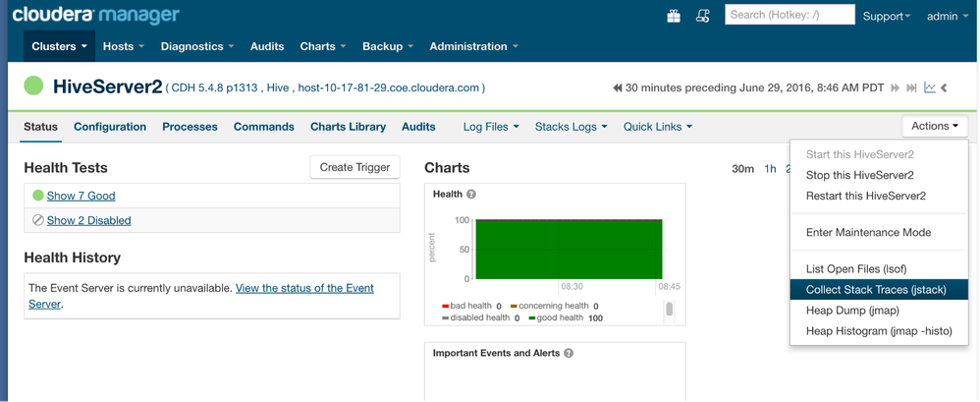This screenshot has width=980, height=402.
Task: Focus the Search input field
Action: 789,15
